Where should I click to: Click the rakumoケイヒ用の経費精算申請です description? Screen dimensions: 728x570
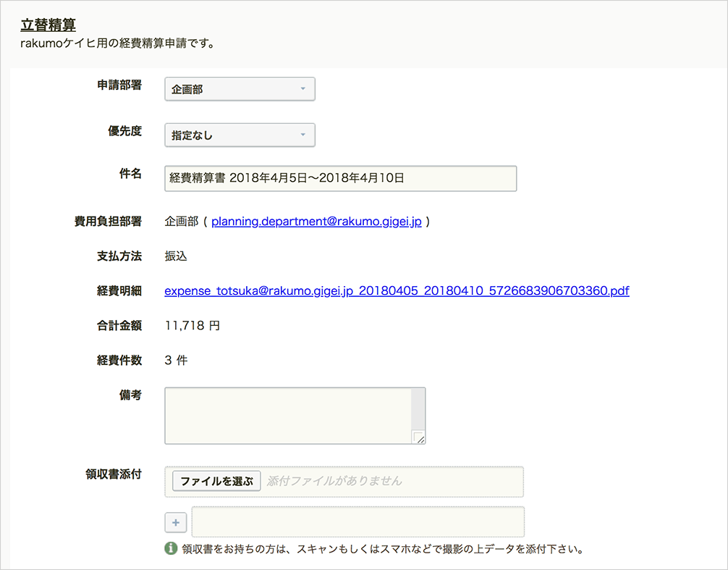pyautogui.click(x=117, y=43)
